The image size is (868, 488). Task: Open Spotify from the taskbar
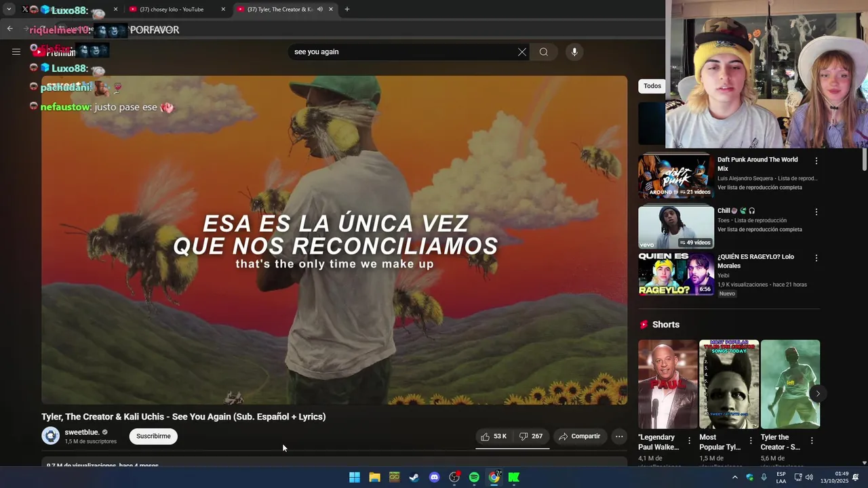point(474,477)
